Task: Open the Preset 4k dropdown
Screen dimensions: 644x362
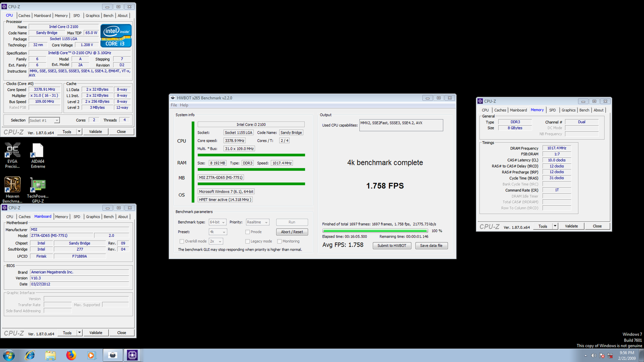Action: 218,232
